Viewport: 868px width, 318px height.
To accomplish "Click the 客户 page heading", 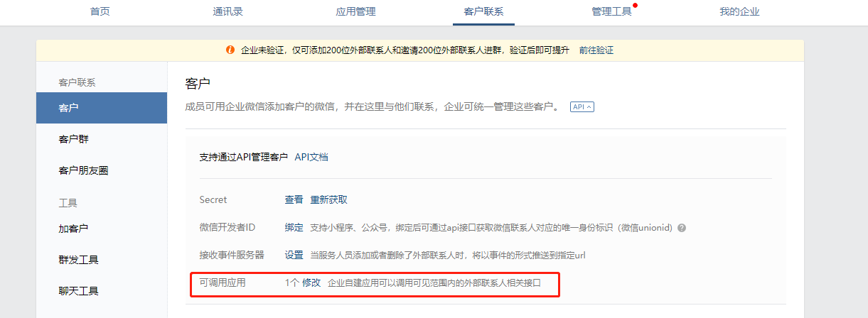I will coord(198,84).
